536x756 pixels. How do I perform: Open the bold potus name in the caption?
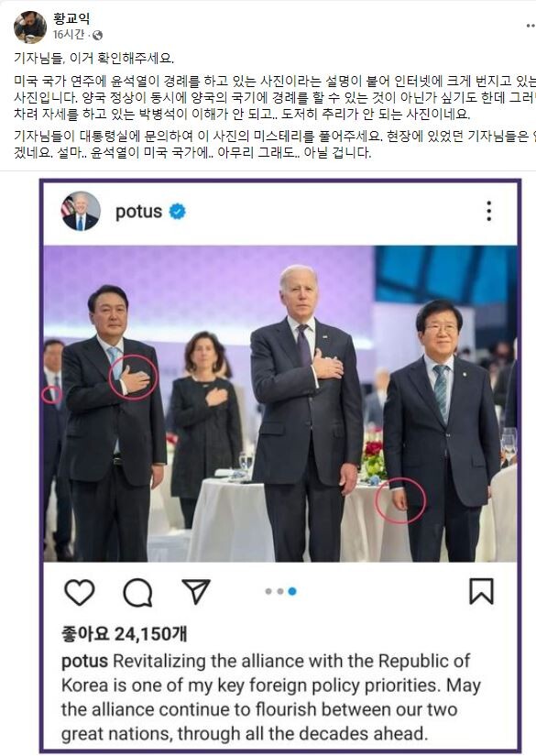pyautogui.click(x=84, y=662)
